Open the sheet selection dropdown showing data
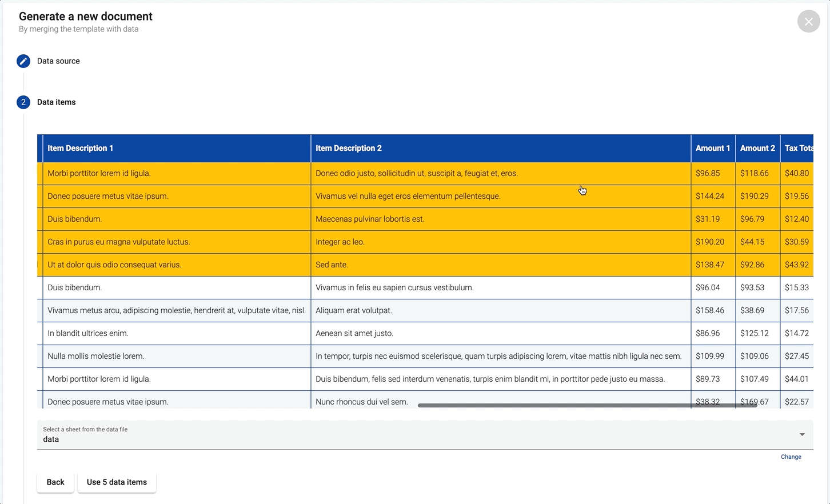830x504 pixels. 425,435
